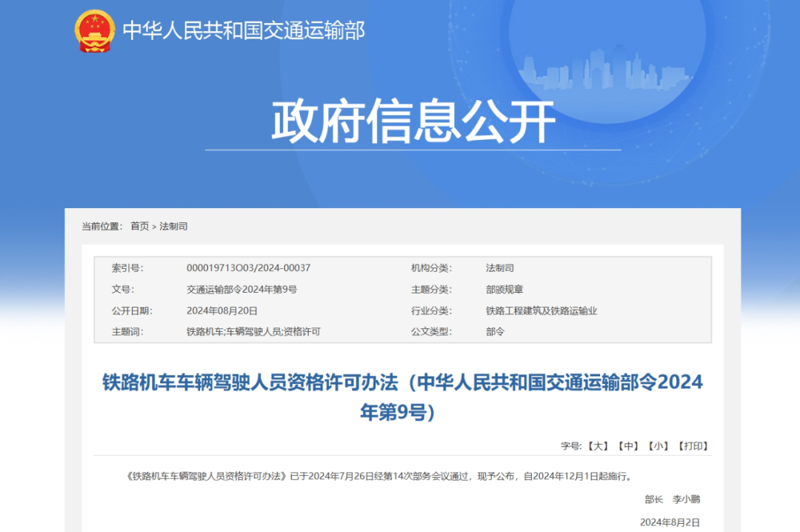This screenshot has width=800, height=532.
Task: Open 法制司 in the breadcrumb
Action: tap(173, 226)
